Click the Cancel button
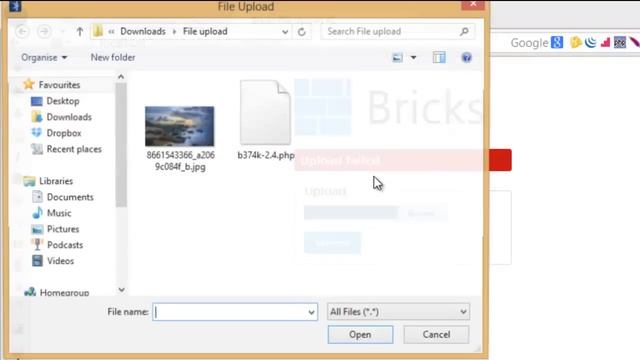The image size is (640, 360). tap(436, 335)
